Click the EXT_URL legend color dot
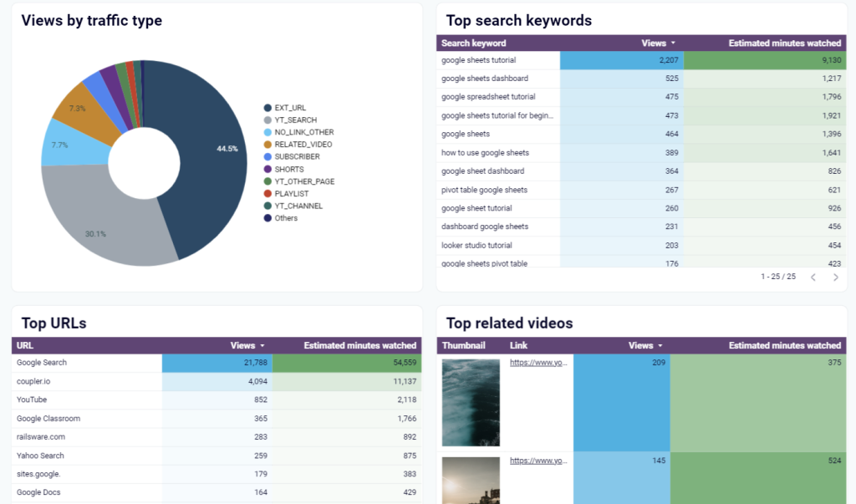The width and height of the screenshot is (856, 504). 267,108
